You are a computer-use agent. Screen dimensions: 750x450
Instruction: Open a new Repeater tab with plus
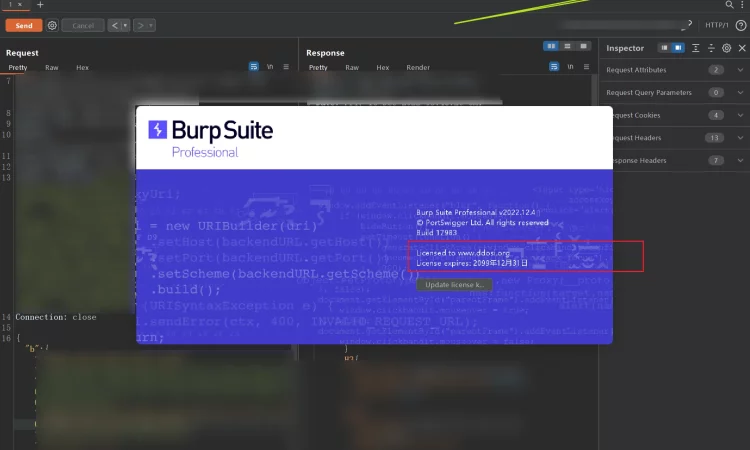coord(40,5)
